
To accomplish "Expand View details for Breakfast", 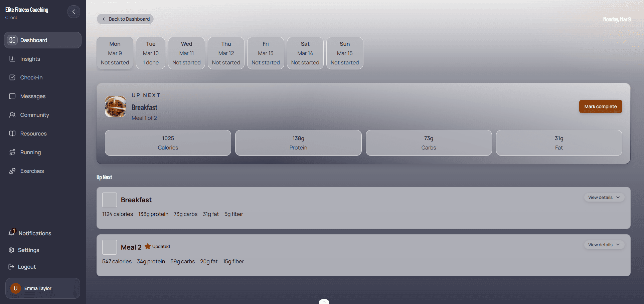I will pos(604,197).
